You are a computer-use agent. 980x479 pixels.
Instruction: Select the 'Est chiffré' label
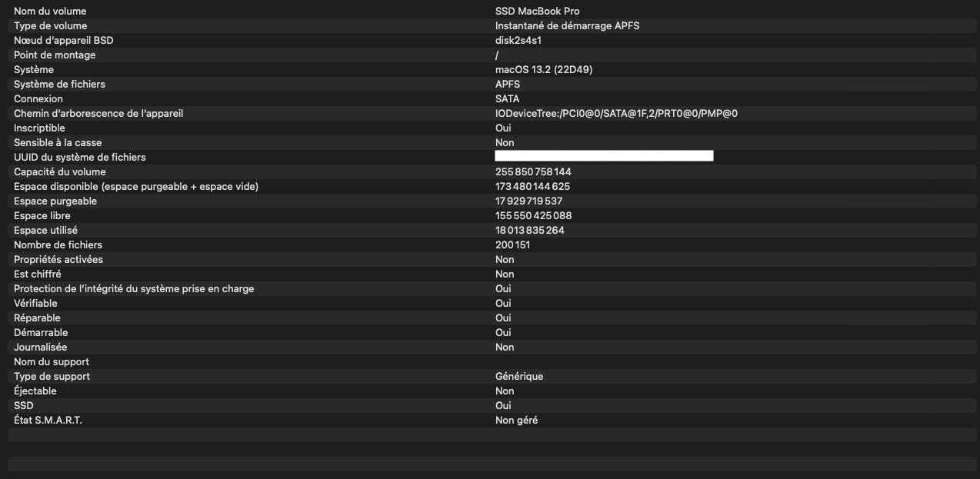[x=38, y=274]
